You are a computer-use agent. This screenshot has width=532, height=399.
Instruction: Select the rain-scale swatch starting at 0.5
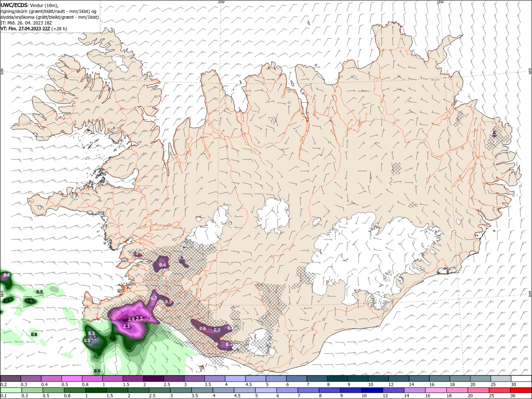click(x=53, y=390)
